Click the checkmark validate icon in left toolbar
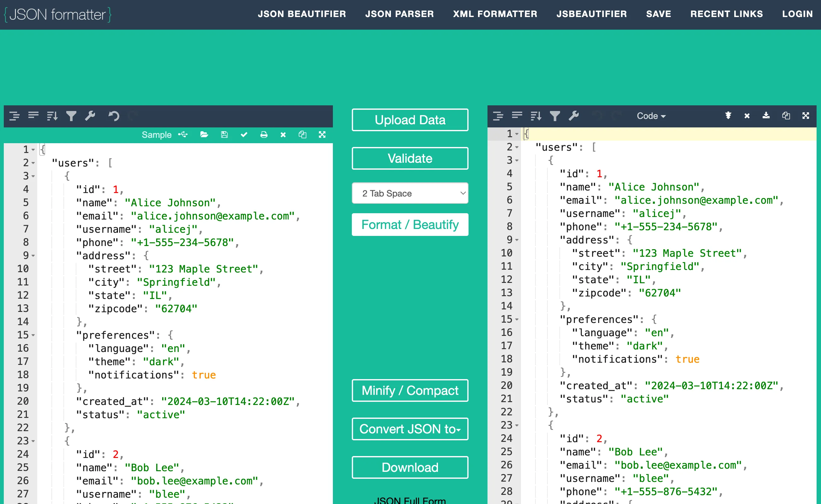The width and height of the screenshot is (821, 504). coord(244,135)
